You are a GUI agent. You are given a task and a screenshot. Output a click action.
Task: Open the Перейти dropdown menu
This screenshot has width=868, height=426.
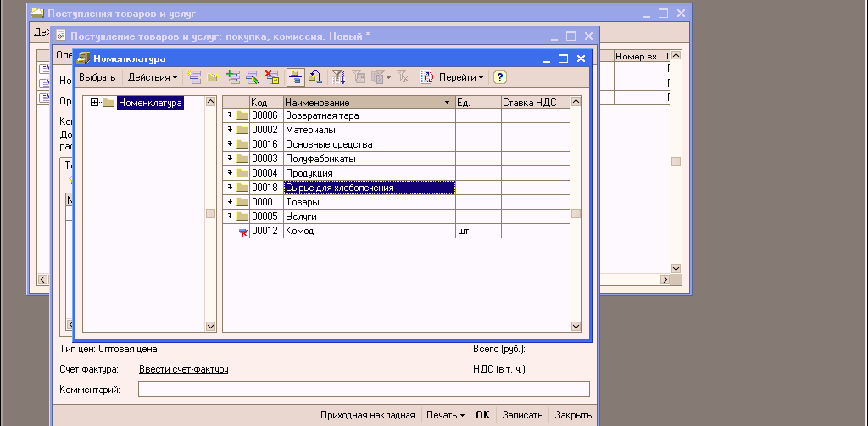click(460, 77)
